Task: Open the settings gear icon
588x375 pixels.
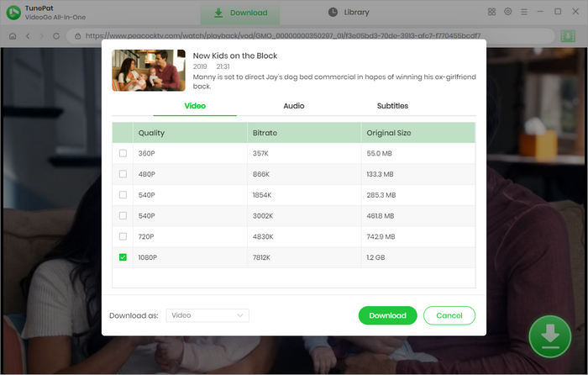Action: pos(508,13)
